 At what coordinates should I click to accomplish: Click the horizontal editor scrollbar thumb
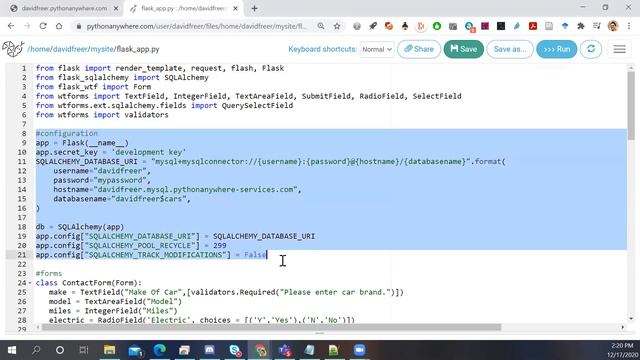(x=271, y=327)
